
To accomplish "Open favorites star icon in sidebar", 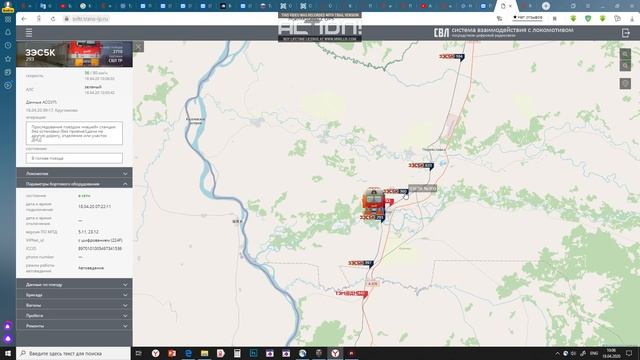I will point(8,59).
